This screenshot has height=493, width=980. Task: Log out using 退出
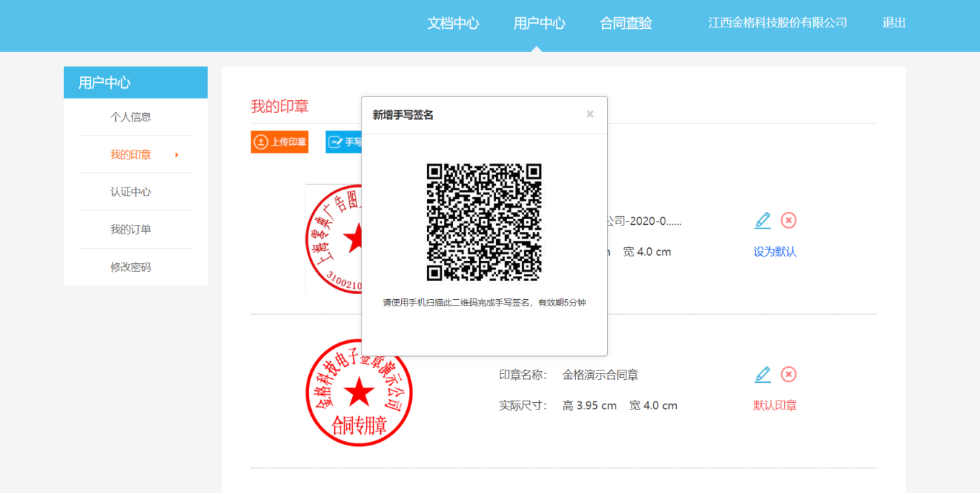coord(894,23)
